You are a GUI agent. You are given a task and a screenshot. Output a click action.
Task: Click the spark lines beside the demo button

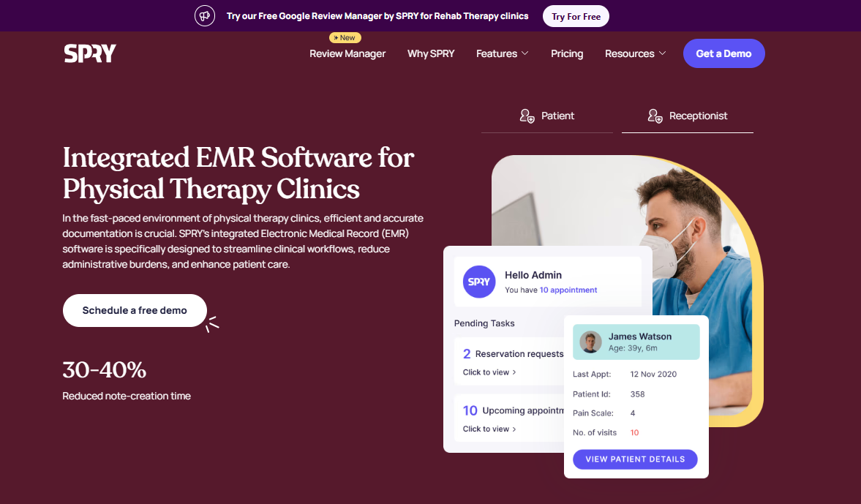212,324
